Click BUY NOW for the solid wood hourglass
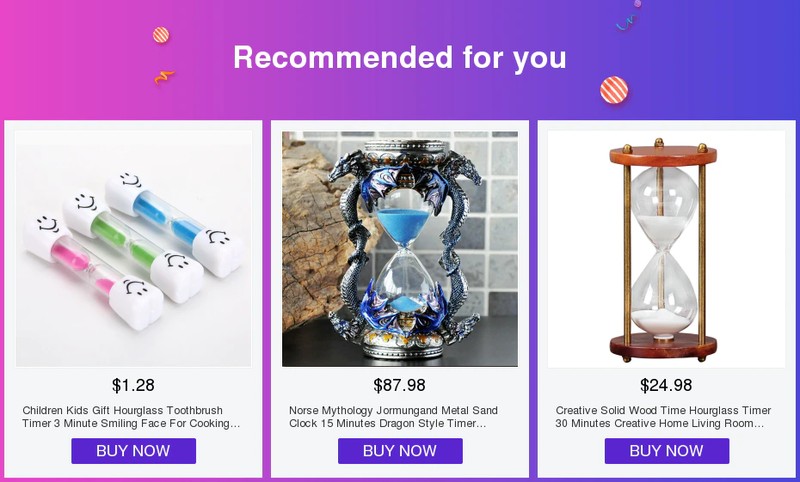The image size is (800, 482). 667,451
